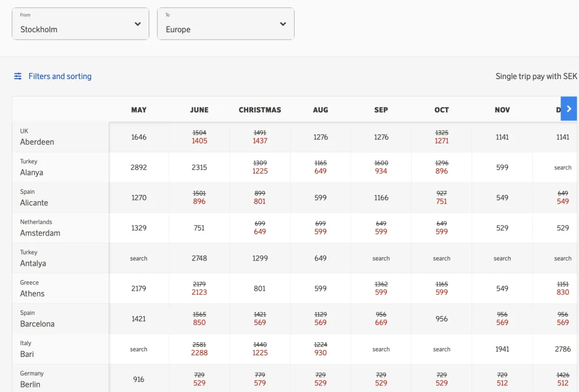Open the Antalya destination row
The height and width of the screenshot is (392, 579).
(x=61, y=258)
